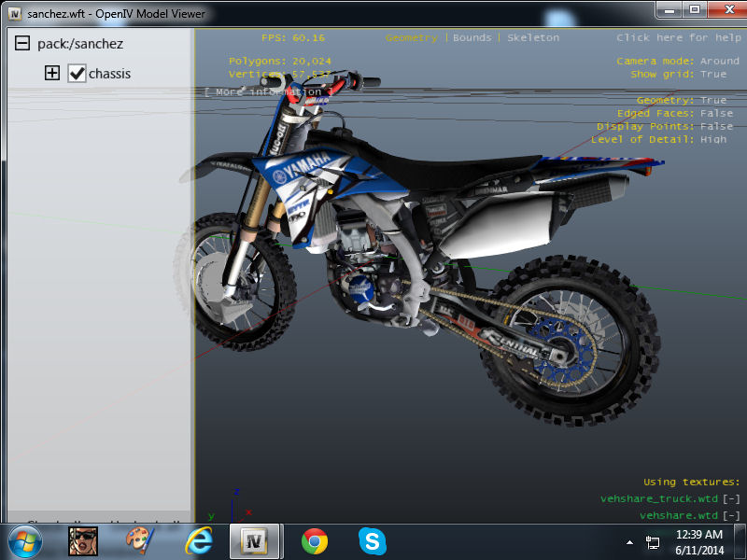The image size is (747, 560).
Task: Click the FPS counter text
Action: point(293,37)
